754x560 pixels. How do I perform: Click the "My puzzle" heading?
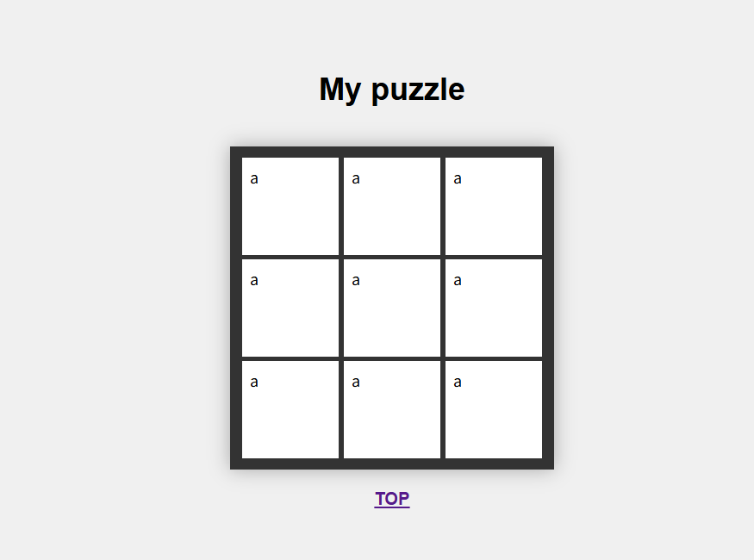pyautogui.click(x=392, y=90)
